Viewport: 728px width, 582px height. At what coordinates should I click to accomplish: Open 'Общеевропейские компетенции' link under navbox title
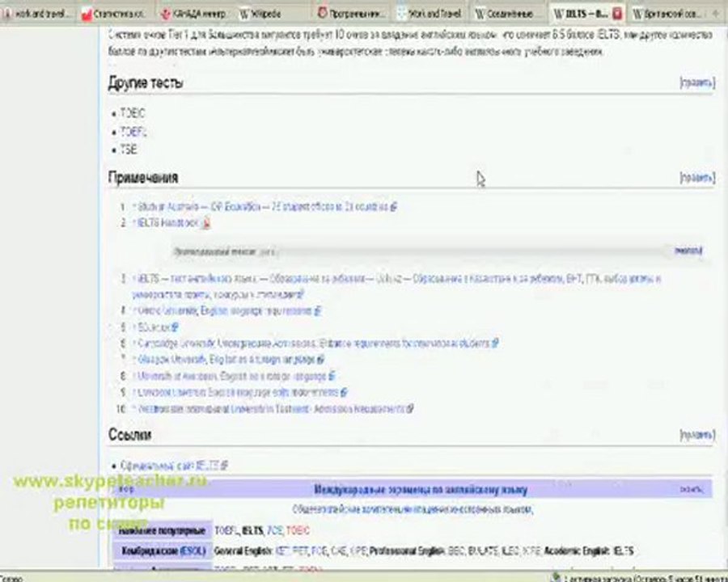[413, 509]
